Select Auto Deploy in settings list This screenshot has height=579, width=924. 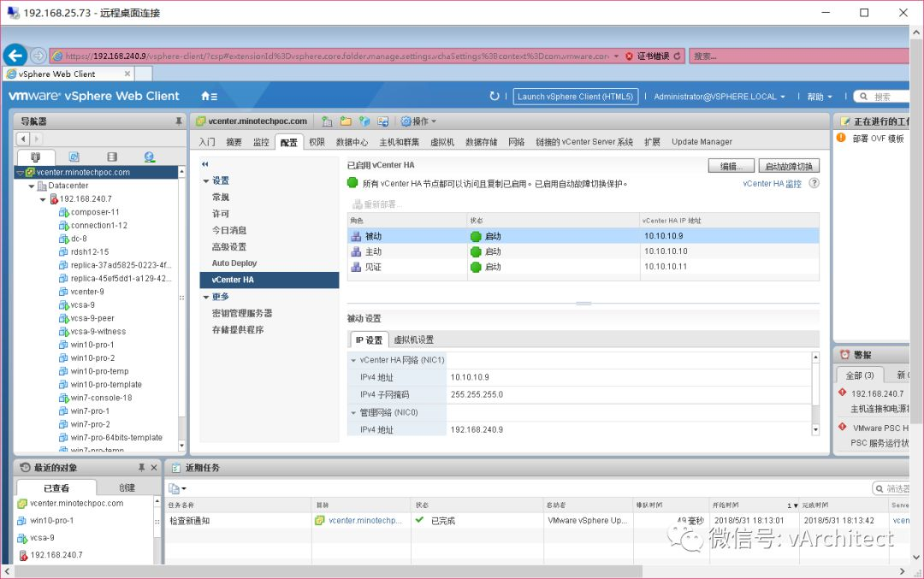[234, 263]
